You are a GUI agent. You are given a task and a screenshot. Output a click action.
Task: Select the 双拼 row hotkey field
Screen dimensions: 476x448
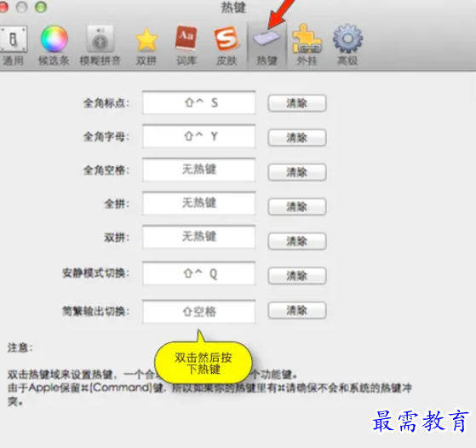point(199,237)
